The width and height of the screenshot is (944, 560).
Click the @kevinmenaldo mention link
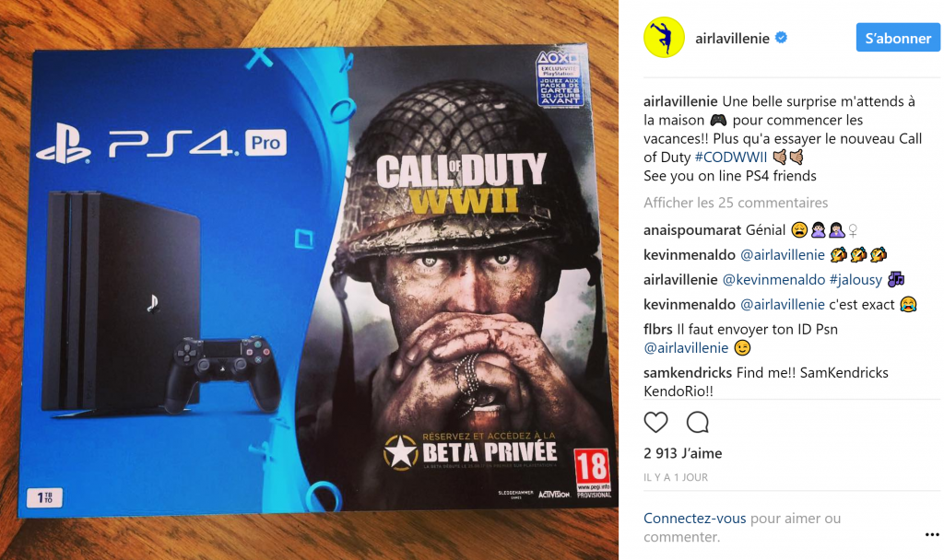[x=773, y=280]
